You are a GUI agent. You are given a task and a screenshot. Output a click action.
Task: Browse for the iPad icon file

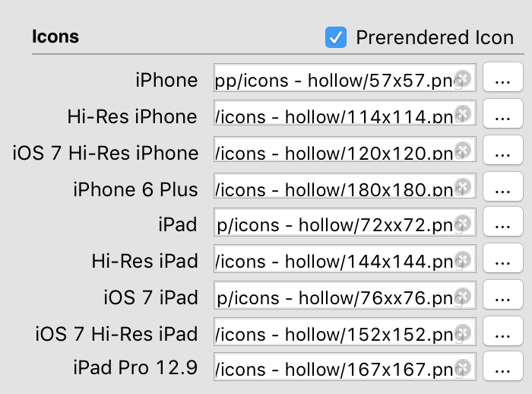pyautogui.click(x=503, y=224)
